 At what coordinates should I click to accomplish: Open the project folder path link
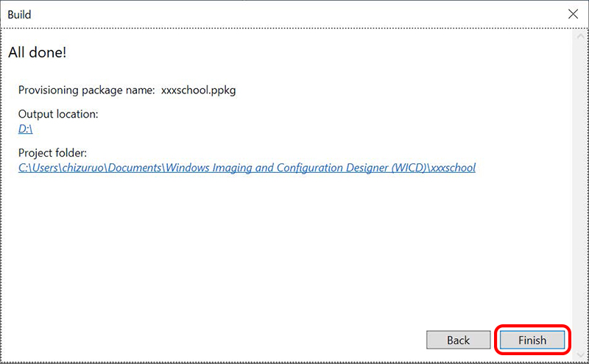(x=247, y=168)
